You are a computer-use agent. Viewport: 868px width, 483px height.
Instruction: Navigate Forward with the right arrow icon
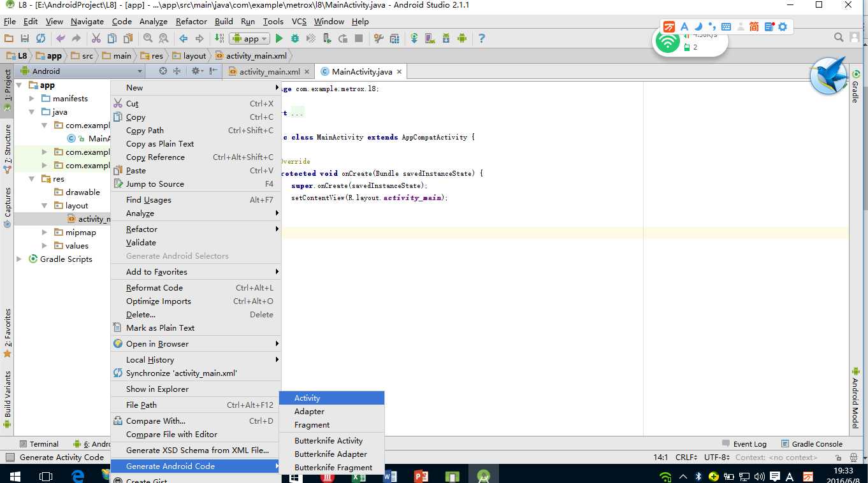199,38
